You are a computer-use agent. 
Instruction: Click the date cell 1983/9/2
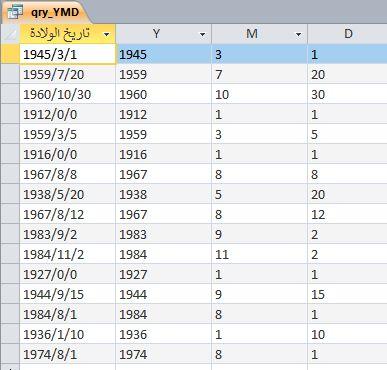click(x=68, y=234)
